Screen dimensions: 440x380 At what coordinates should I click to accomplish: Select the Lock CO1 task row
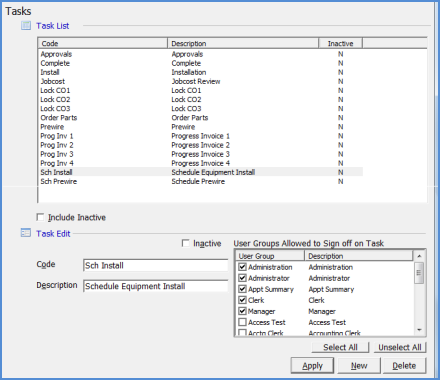pyautogui.click(x=201, y=90)
